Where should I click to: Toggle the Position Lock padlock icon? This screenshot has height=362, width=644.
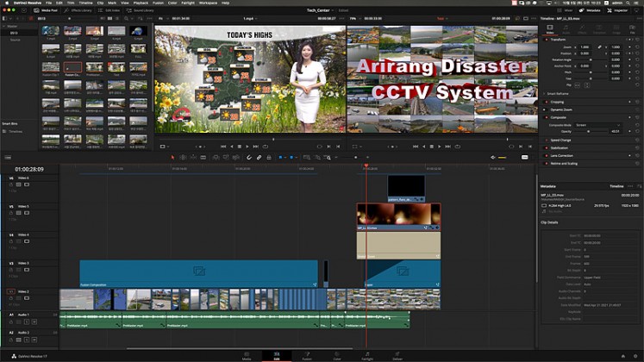[269, 157]
